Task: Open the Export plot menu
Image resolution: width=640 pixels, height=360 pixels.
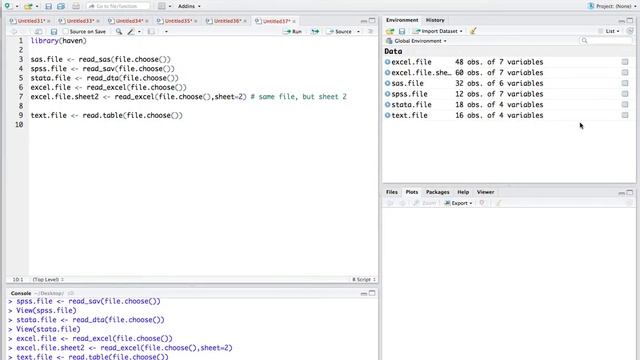Action: (x=458, y=203)
